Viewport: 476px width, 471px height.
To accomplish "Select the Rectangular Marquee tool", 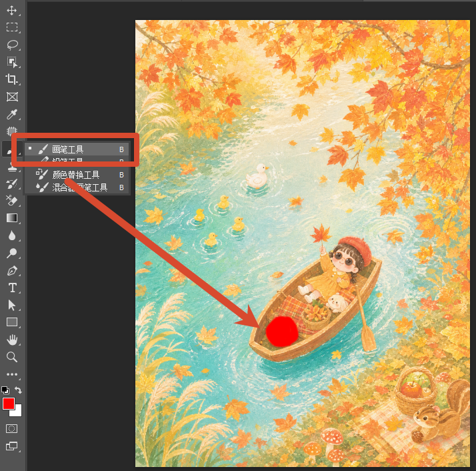I will [x=12, y=27].
